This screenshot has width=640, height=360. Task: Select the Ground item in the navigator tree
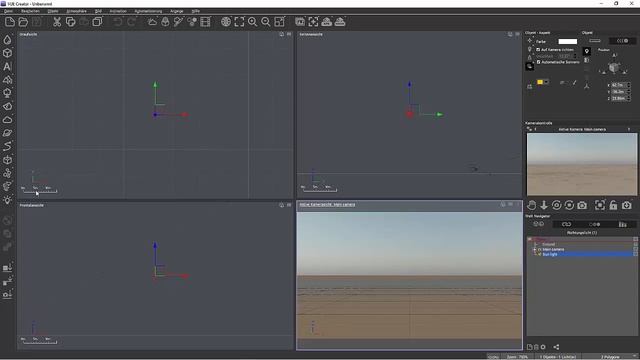click(549, 244)
